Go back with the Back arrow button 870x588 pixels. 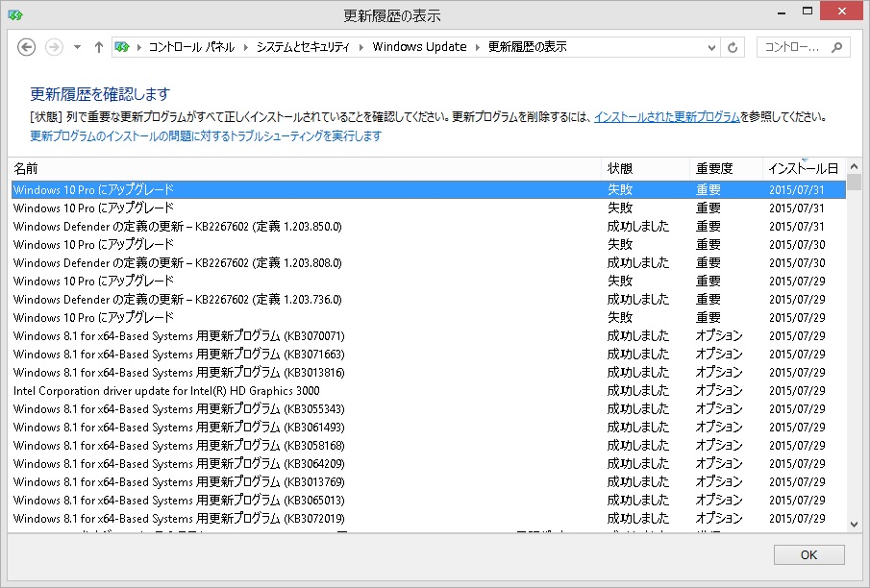pos(26,47)
